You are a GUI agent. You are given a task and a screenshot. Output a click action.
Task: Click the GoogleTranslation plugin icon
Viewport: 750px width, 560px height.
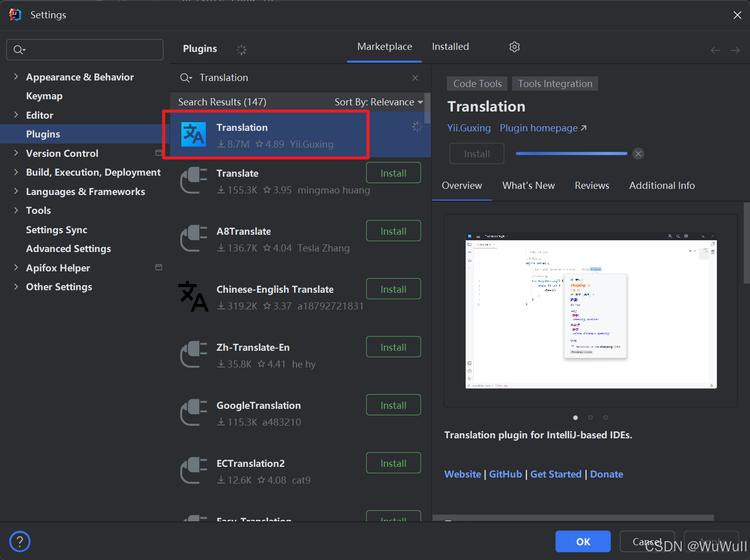pos(194,413)
